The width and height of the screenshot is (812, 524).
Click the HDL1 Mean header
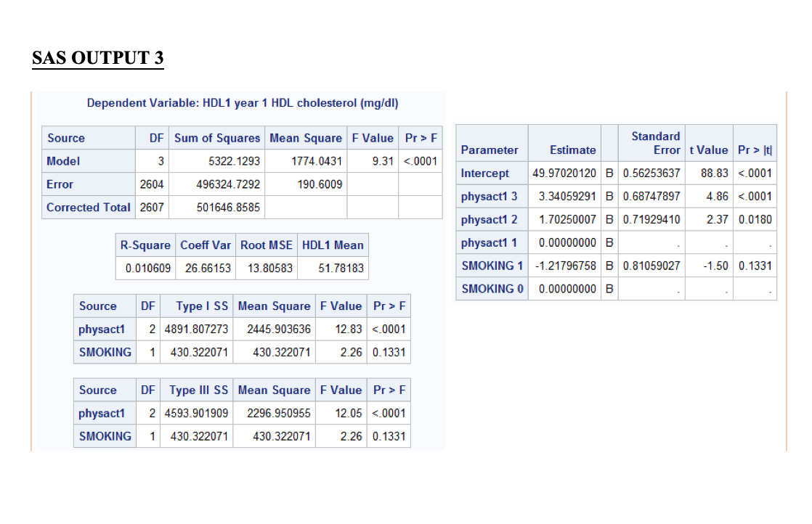pos(333,245)
